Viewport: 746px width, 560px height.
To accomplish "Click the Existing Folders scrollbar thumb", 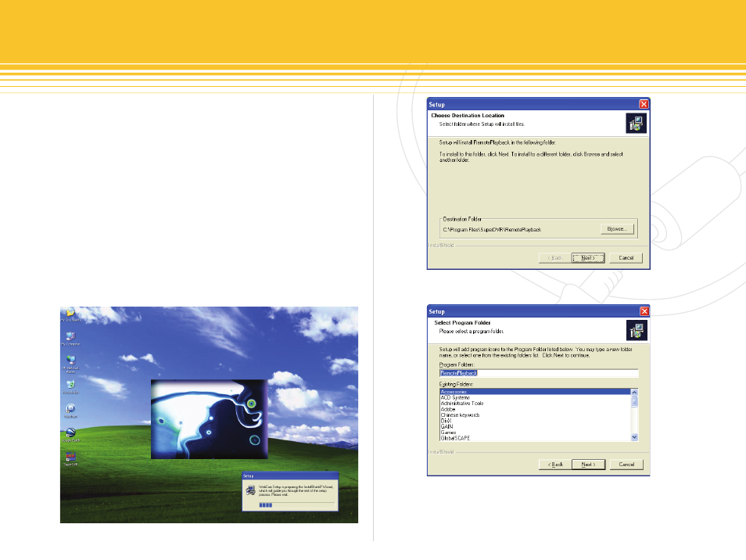I will pos(634,401).
